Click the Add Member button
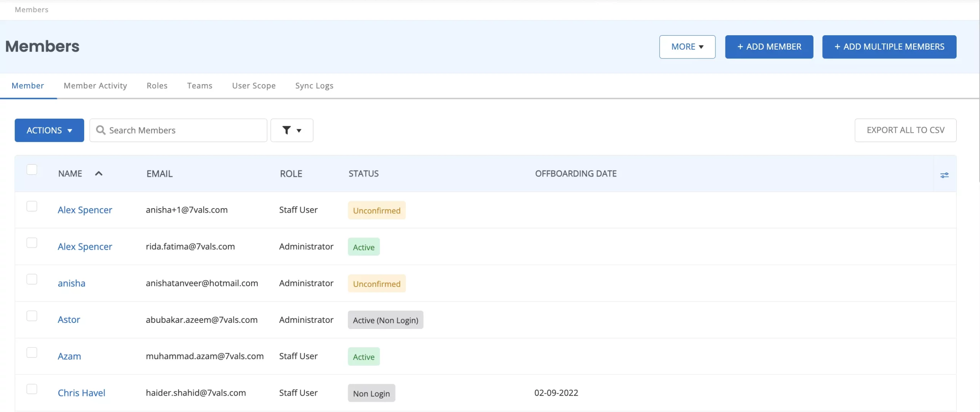 coord(769,47)
